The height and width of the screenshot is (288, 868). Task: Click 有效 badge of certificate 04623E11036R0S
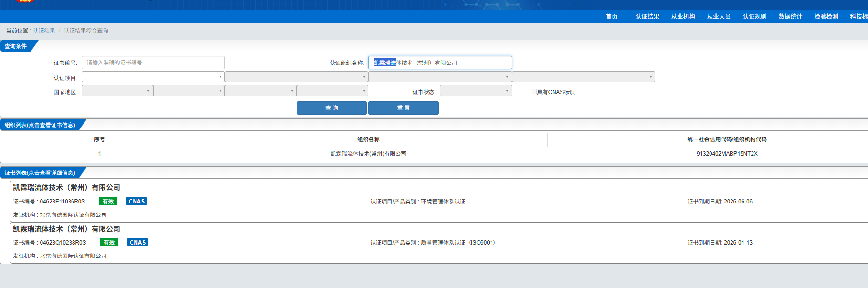108,202
